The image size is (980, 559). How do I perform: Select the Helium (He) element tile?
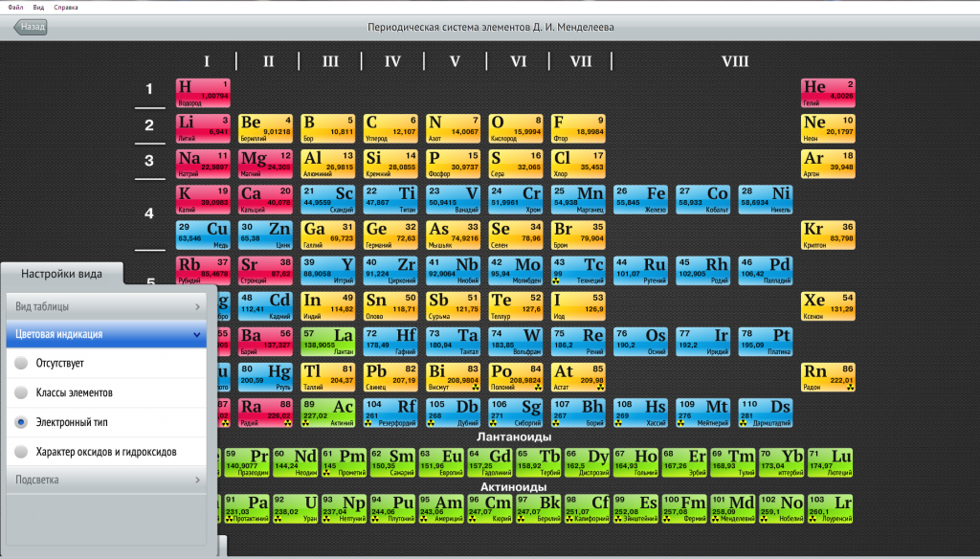pyautogui.click(x=828, y=92)
